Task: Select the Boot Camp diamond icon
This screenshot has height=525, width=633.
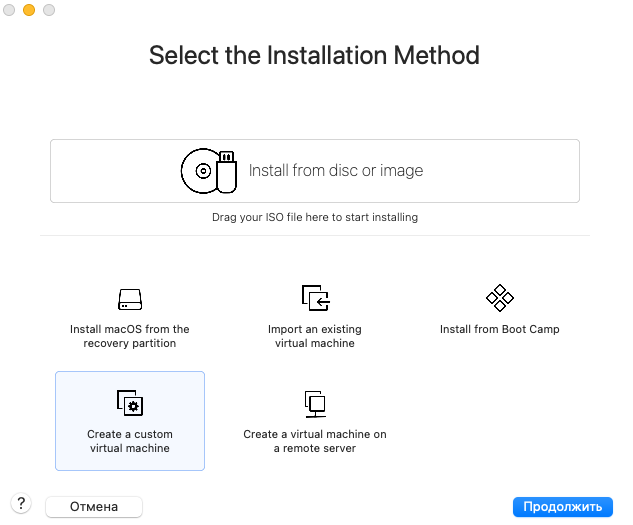Action: (x=499, y=298)
